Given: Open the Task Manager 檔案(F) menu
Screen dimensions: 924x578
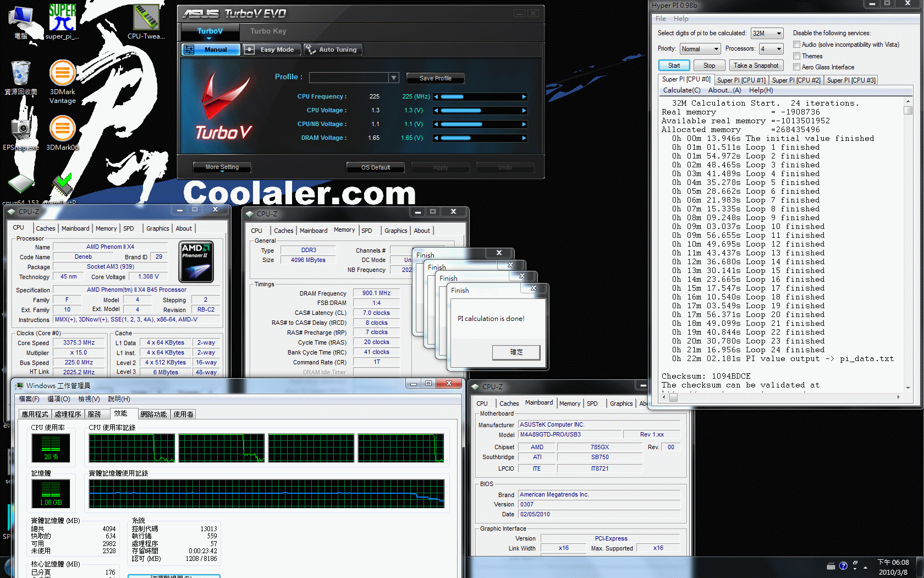Looking at the screenshot, I should point(29,399).
